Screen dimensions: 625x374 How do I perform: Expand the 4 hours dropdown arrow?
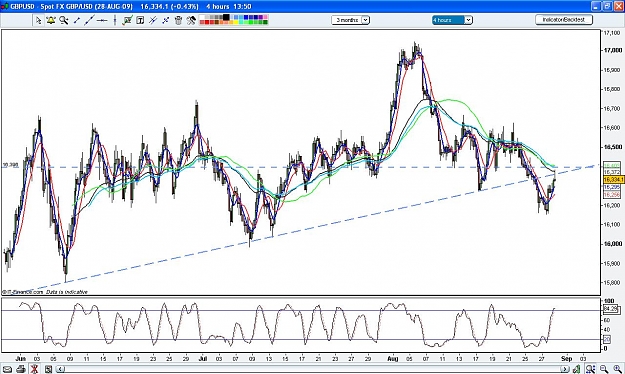[468, 20]
